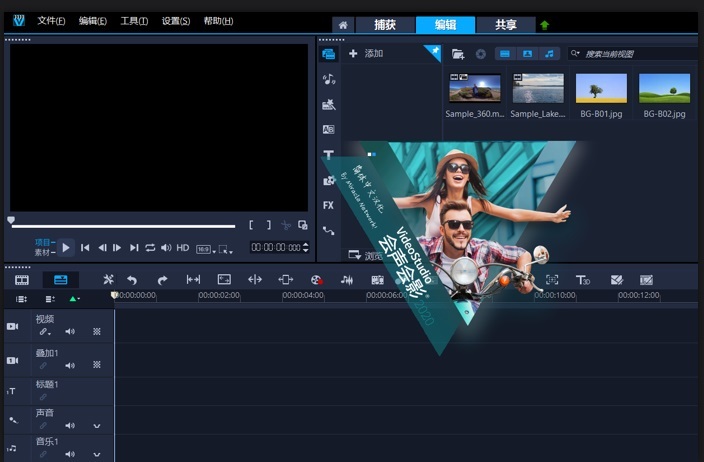Click the Undo arrow in timeline toolbar
This screenshot has width=704, height=462.
click(x=132, y=280)
